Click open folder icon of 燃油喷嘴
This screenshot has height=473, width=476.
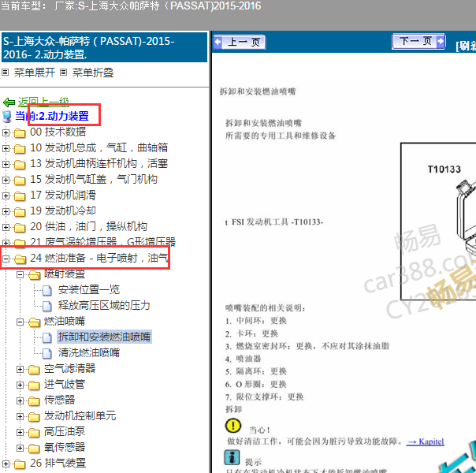[x=35, y=322]
